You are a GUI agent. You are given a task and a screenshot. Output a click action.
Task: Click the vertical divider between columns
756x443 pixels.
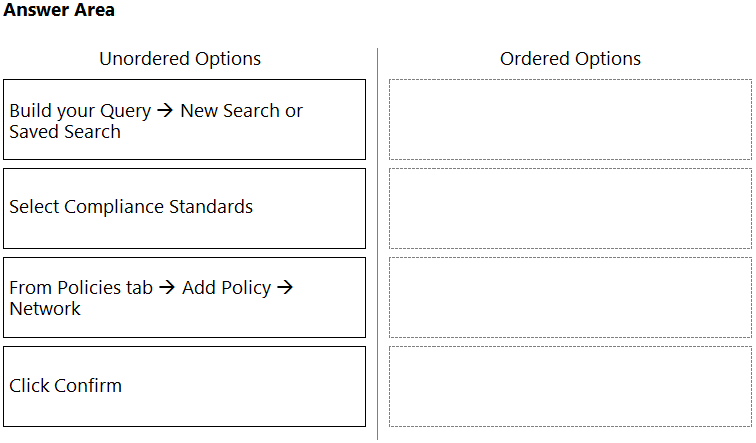click(x=378, y=243)
